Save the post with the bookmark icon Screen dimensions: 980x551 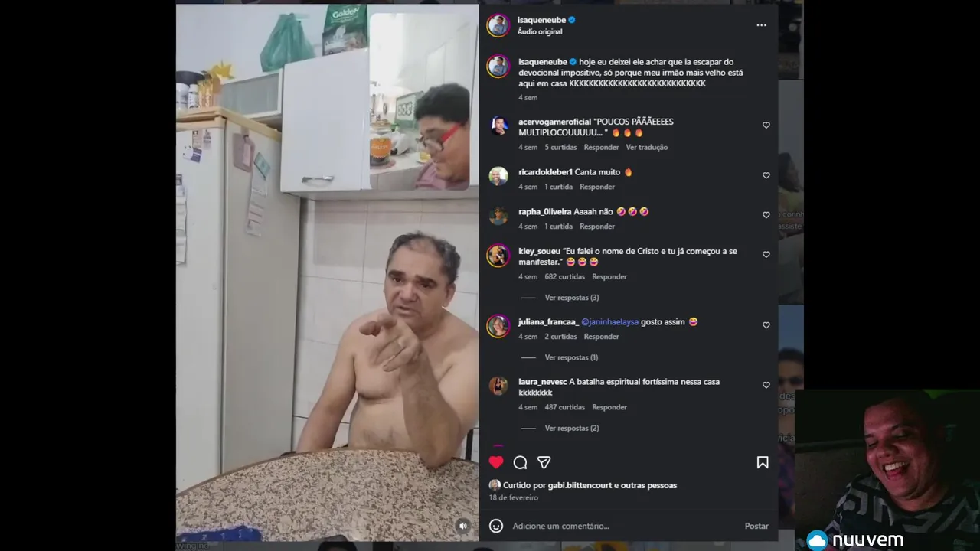763,462
